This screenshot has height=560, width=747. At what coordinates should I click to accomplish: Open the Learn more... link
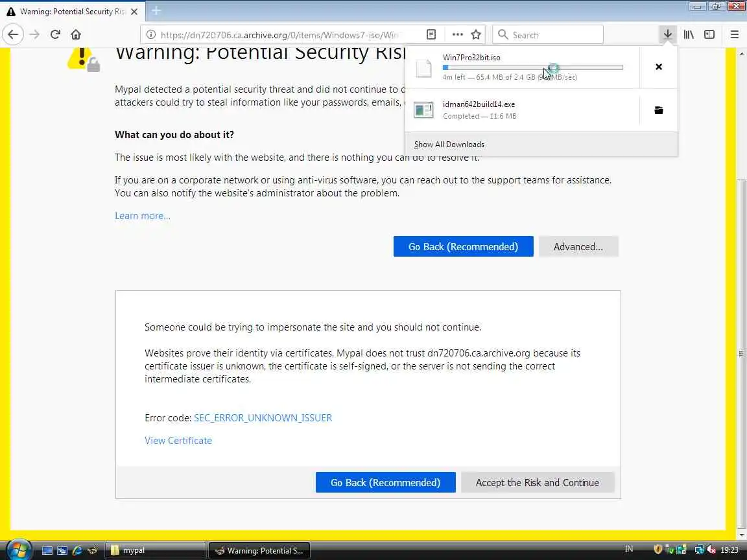coord(143,216)
